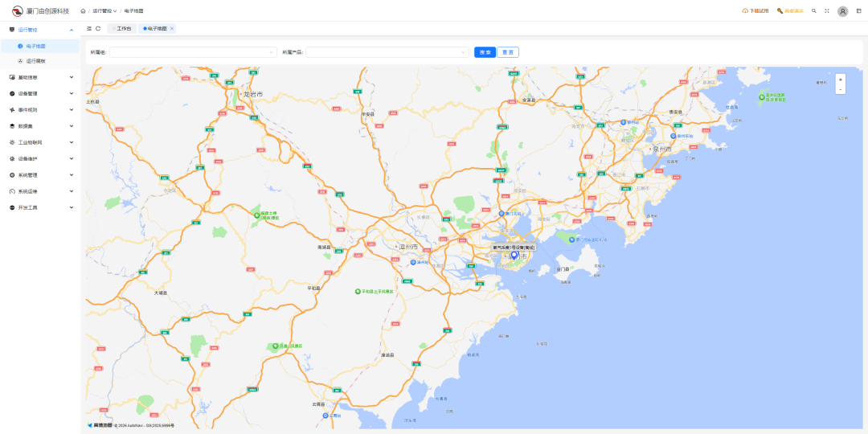Open the user avatar menu
This screenshot has height=434, width=868.
pyautogui.click(x=842, y=11)
